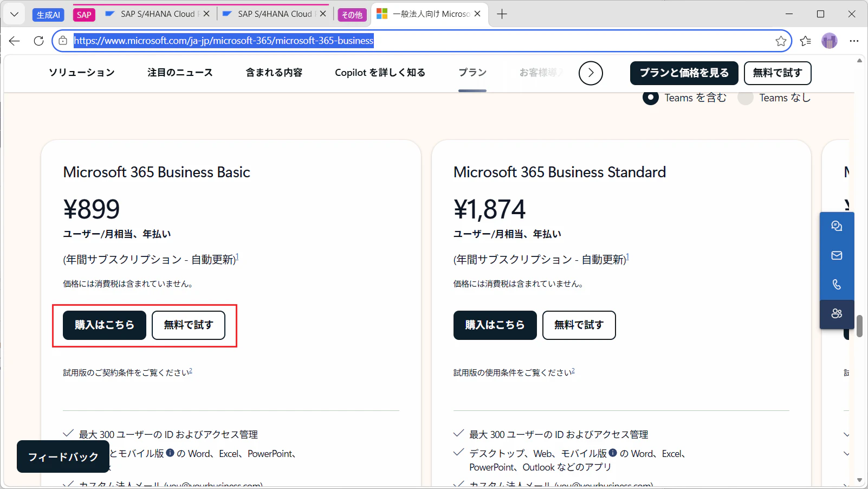Click the page scrollbar thumb
868x489 pixels.
tap(859, 326)
